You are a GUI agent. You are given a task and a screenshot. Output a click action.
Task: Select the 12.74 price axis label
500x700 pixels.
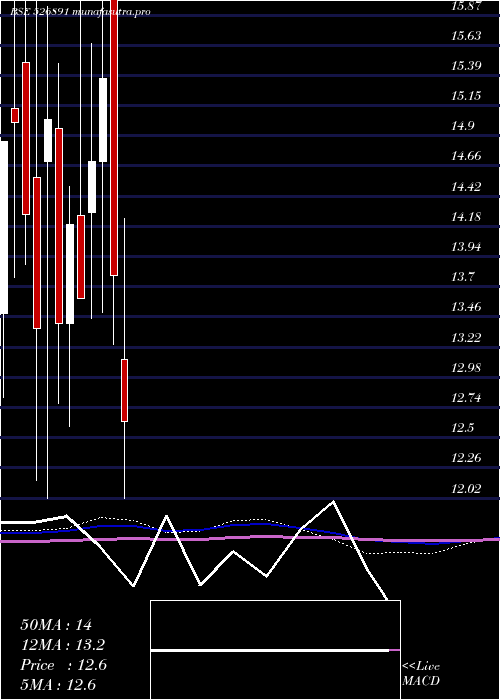(466, 397)
